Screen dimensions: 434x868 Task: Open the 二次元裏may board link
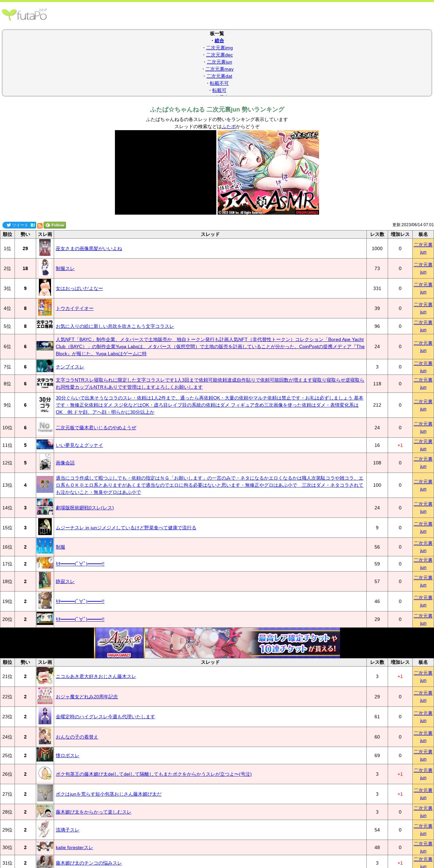pyautogui.click(x=219, y=69)
